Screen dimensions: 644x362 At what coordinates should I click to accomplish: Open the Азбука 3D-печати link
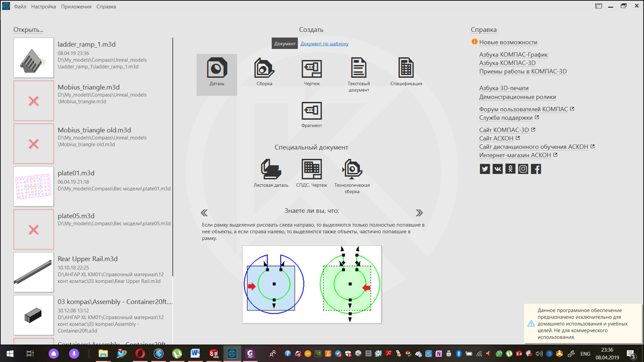click(x=504, y=88)
